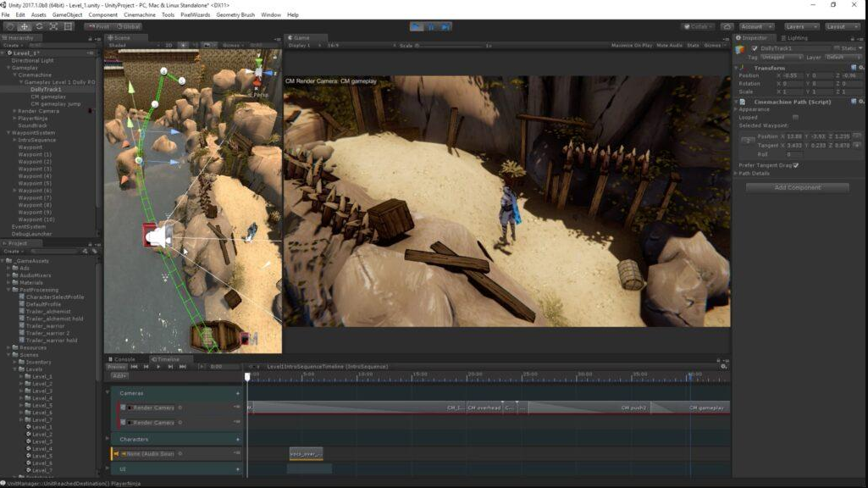Open the Layers dropdown
This screenshot has height=488, width=868.
pyautogui.click(x=801, y=26)
